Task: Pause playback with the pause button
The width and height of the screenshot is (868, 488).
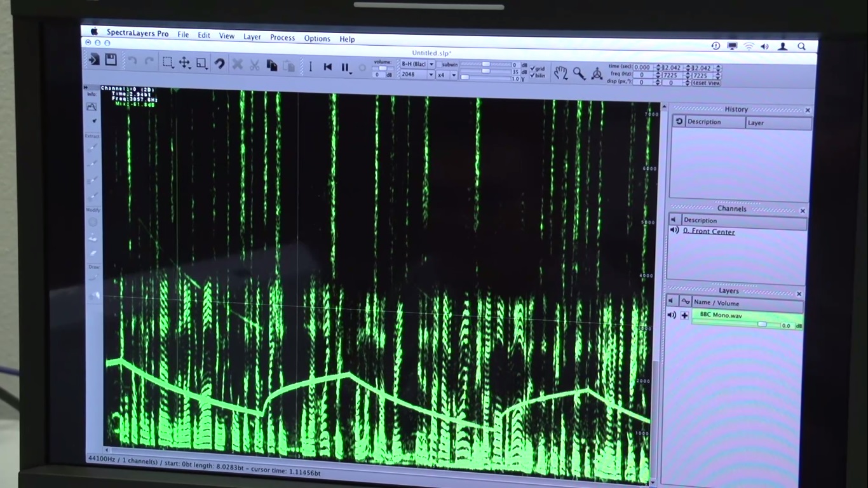Action: tap(344, 67)
